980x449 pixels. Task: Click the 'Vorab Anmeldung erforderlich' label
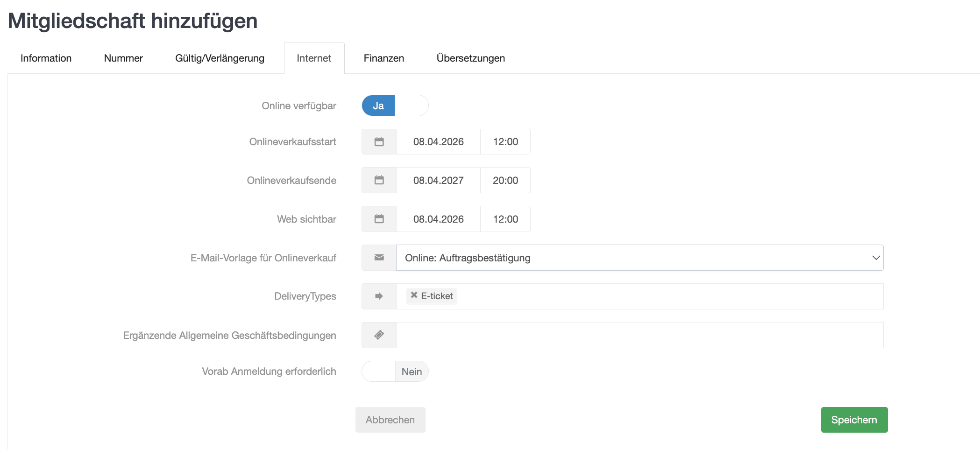pos(269,372)
